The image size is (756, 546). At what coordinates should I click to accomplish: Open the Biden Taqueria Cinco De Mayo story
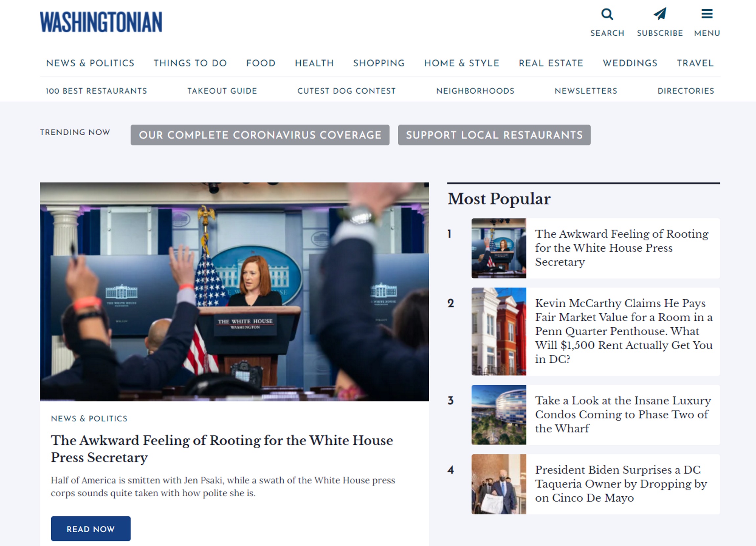tap(621, 484)
